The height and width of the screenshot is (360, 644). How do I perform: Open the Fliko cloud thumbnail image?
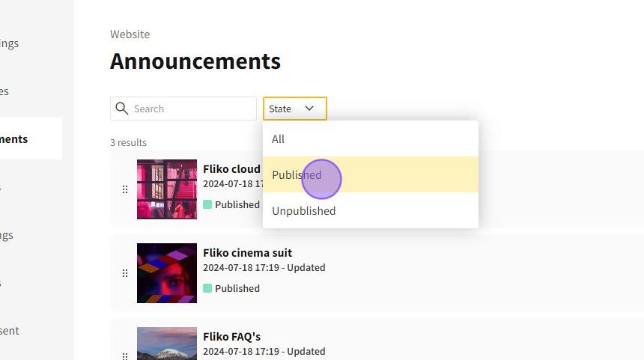click(167, 189)
